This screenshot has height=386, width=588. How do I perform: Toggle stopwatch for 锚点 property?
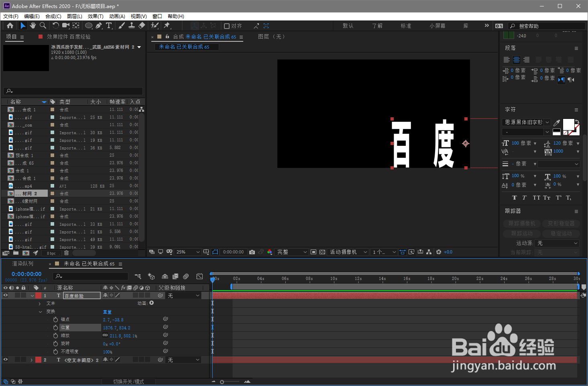[x=55, y=319]
